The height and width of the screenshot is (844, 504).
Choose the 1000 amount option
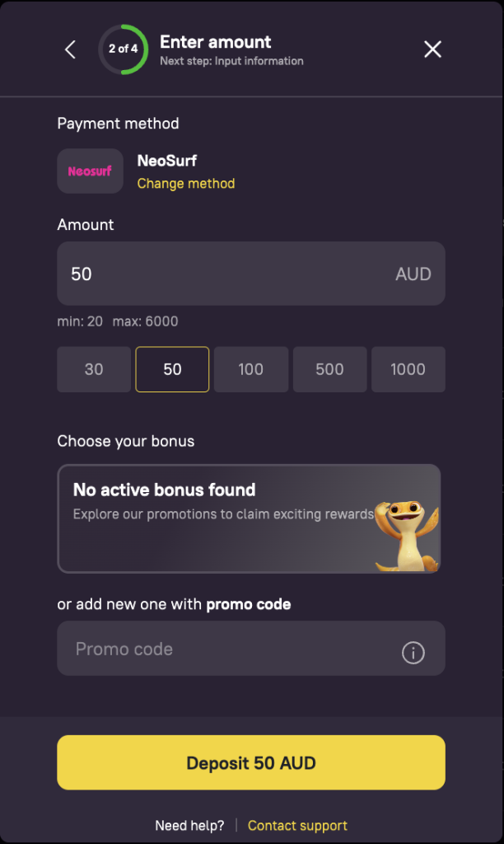[408, 369]
